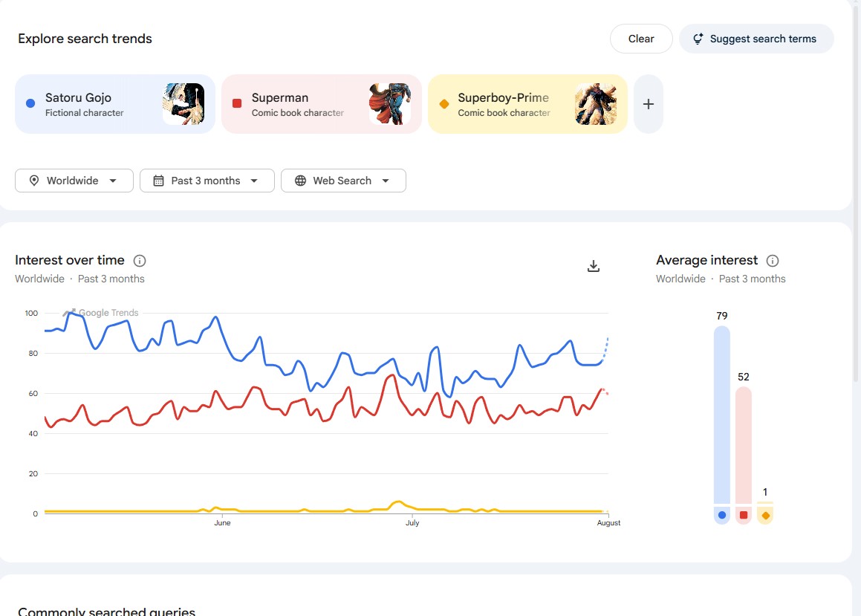The width and height of the screenshot is (861, 616).
Task: Click the June axis label
Action: tap(222, 522)
